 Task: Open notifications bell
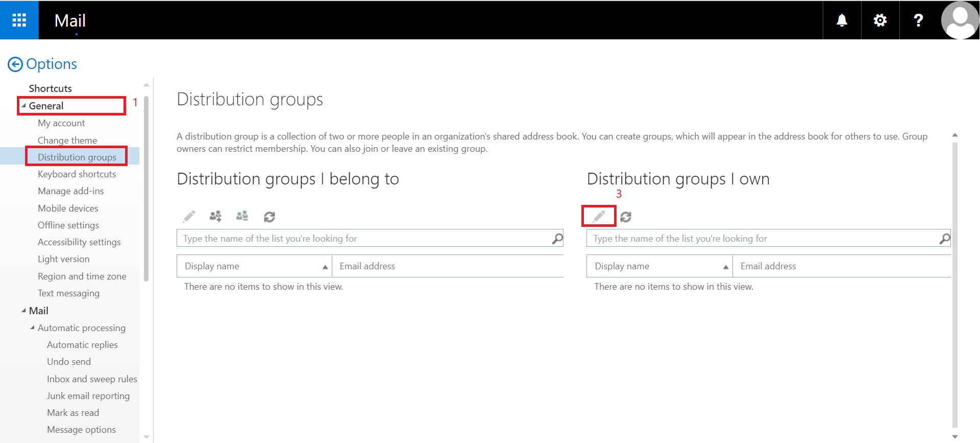point(842,20)
